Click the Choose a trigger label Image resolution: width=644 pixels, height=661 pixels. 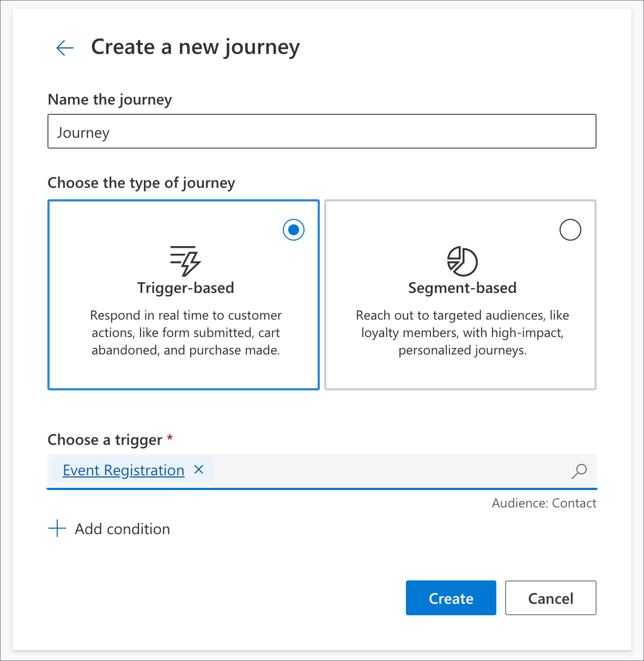tap(105, 440)
